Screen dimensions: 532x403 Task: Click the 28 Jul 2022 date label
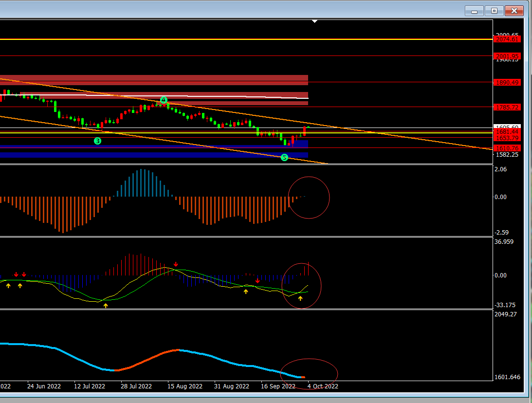(136, 386)
